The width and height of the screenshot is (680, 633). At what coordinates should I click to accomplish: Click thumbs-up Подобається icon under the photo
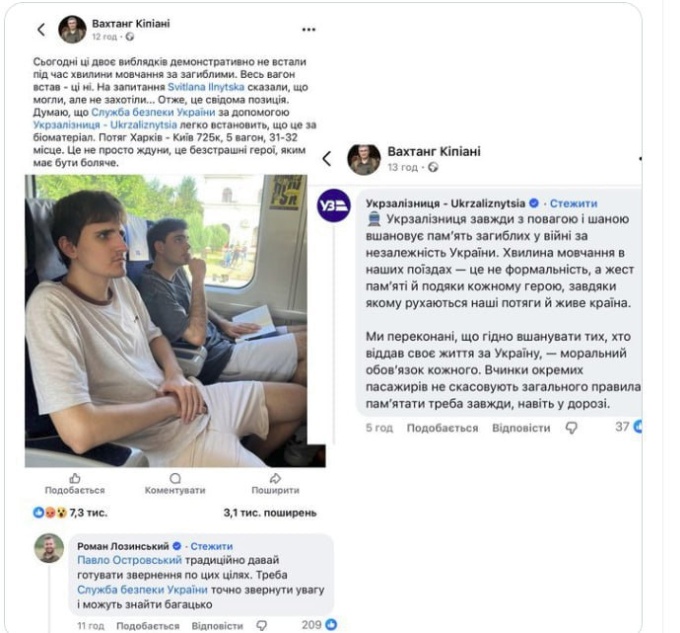tap(74, 479)
